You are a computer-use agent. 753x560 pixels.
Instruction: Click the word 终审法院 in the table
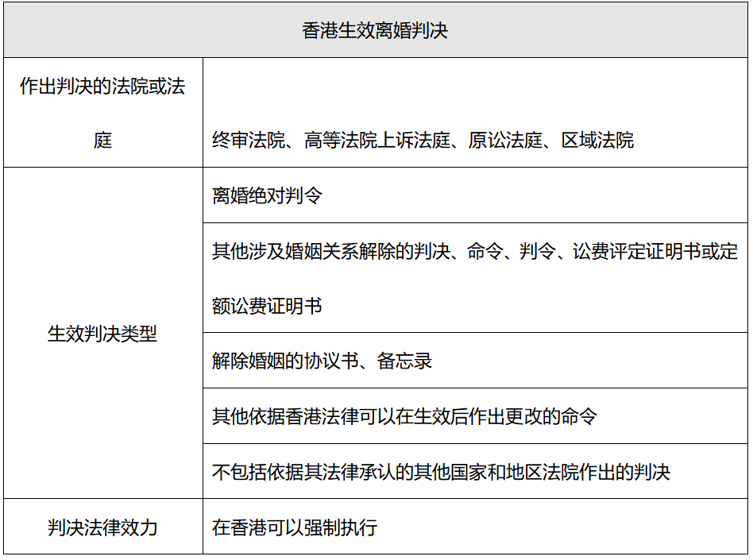[249, 141]
